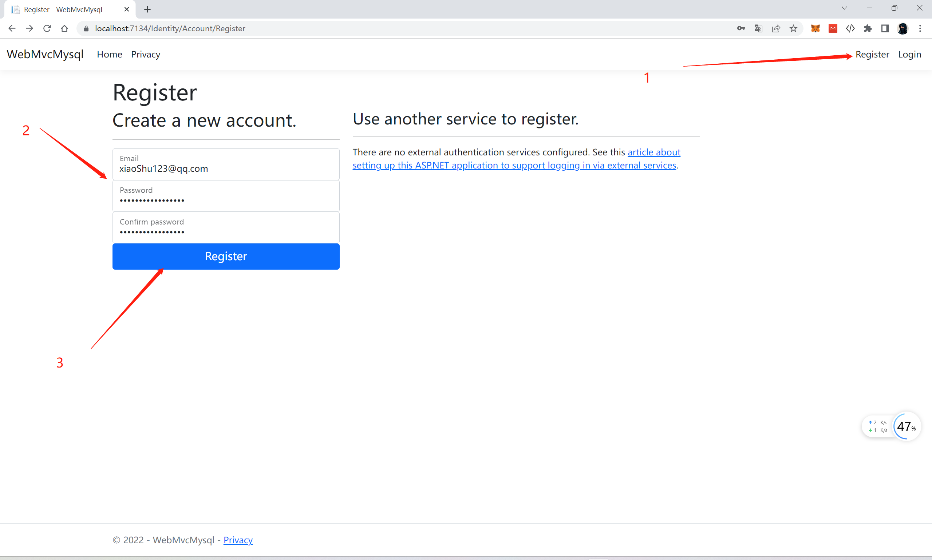Reload the current page
This screenshot has width=932, height=560.
(x=47, y=28)
